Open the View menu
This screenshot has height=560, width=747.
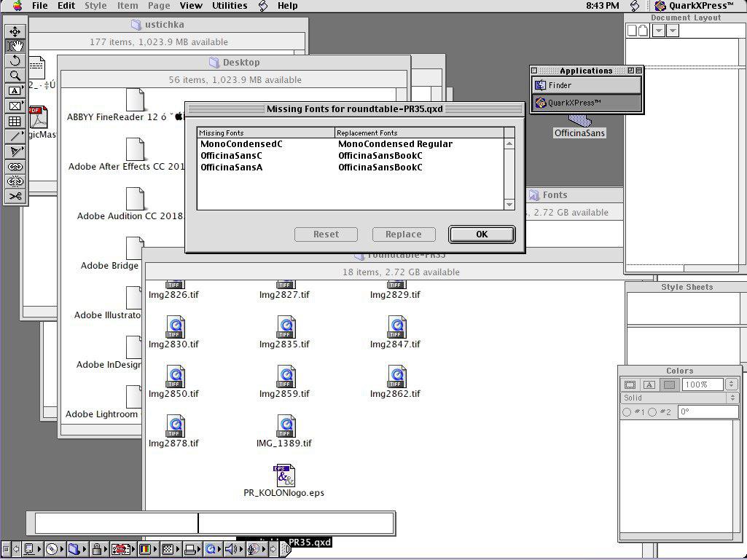tap(190, 6)
